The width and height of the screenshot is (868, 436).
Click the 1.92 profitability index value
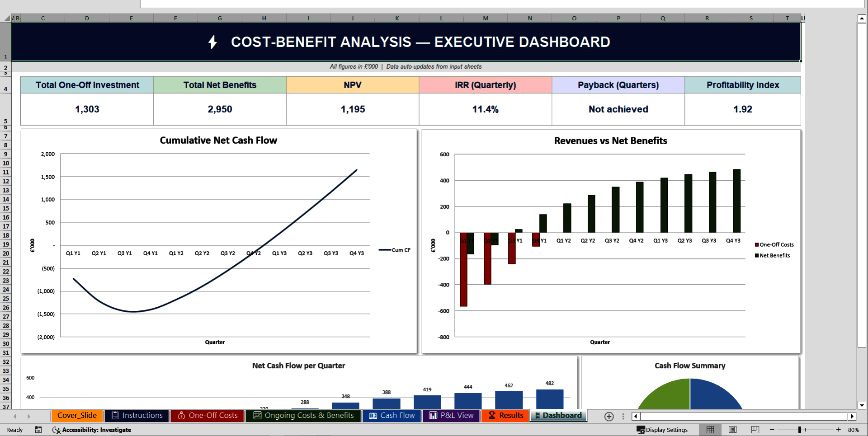click(x=743, y=109)
